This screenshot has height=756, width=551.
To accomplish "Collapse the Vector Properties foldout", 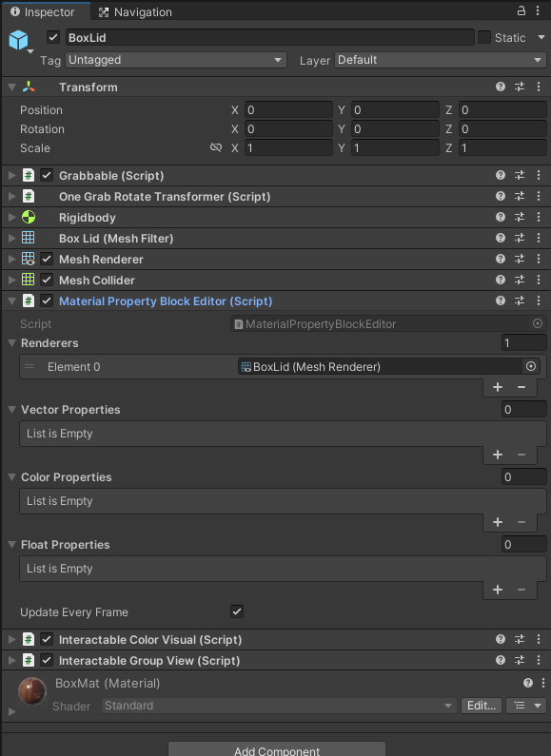I will [12, 410].
